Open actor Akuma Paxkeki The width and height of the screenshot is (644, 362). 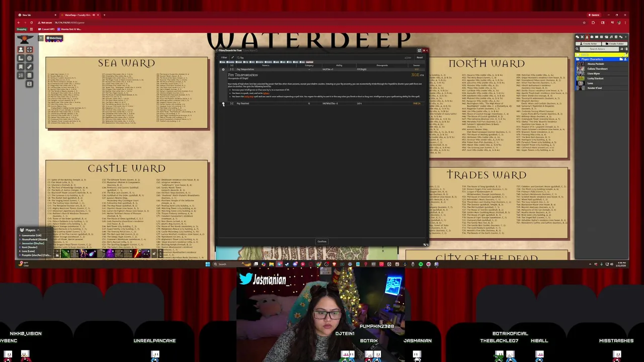coord(602,64)
